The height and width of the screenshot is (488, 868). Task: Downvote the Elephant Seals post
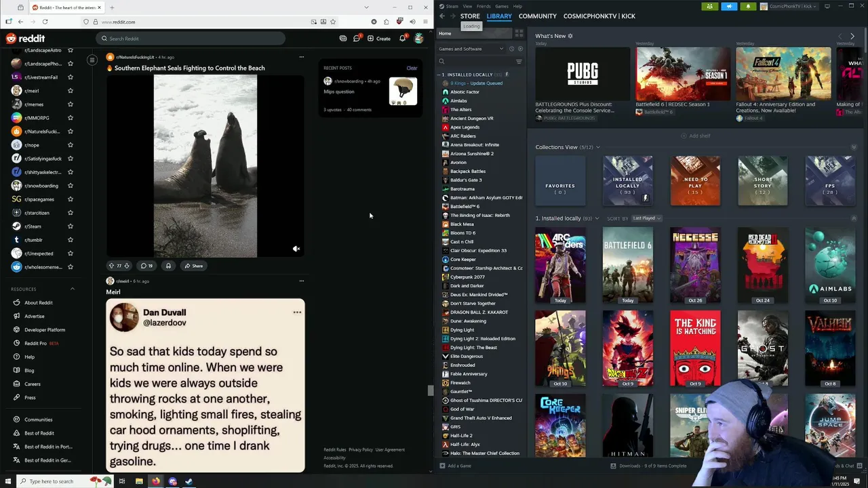point(126,266)
